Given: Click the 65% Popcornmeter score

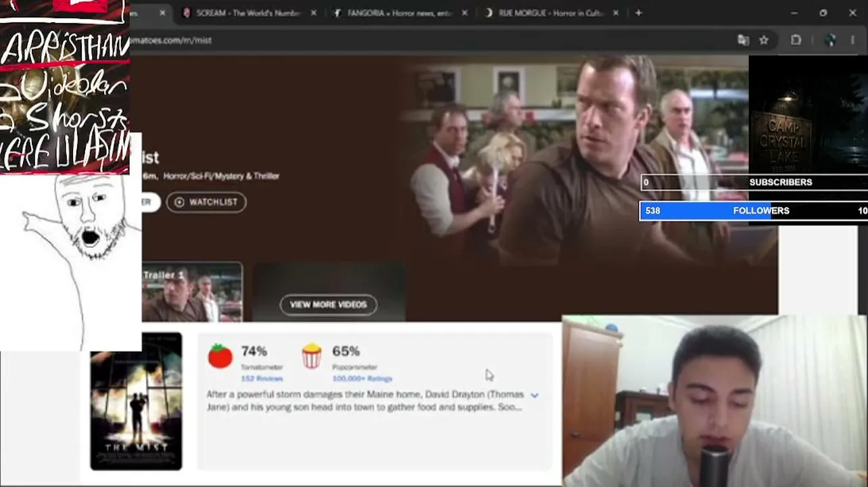Looking at the screenshot, I should pyautogui.click(x=346, y=351).
